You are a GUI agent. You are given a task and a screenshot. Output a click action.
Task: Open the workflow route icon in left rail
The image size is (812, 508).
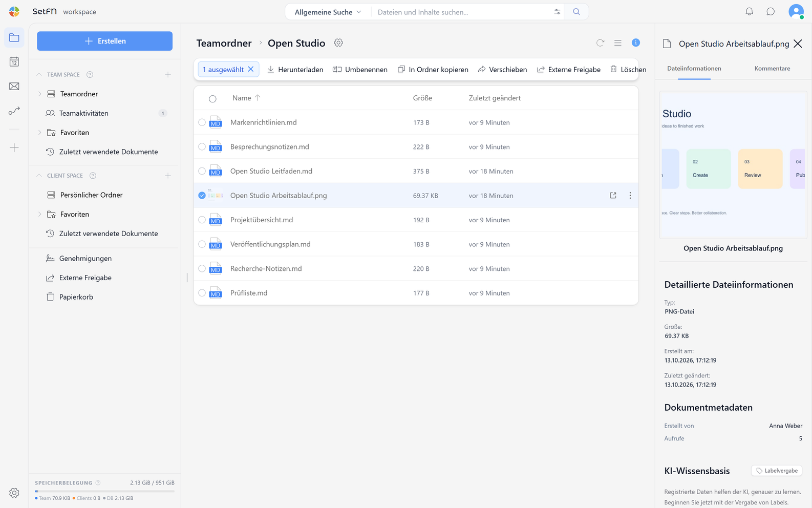(14, 111)
